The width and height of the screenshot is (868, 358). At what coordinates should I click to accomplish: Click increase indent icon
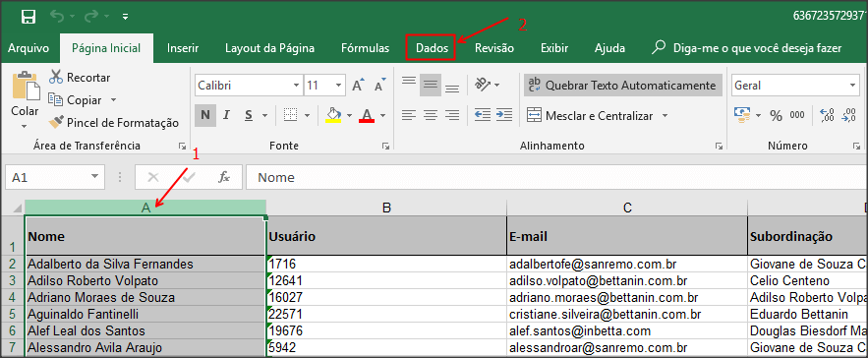point(503,115)
